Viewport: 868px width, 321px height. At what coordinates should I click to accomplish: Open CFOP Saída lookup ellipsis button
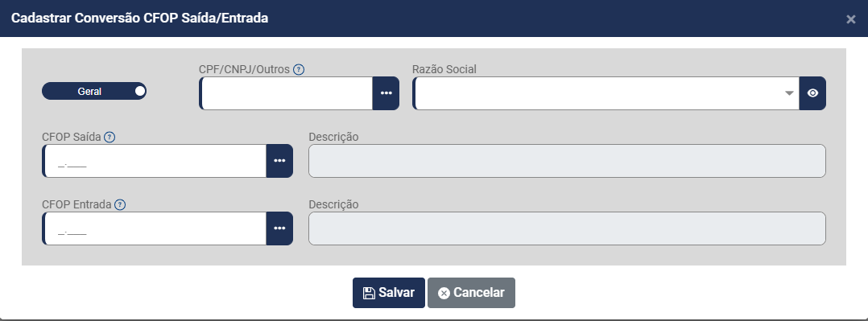[279, 161]
